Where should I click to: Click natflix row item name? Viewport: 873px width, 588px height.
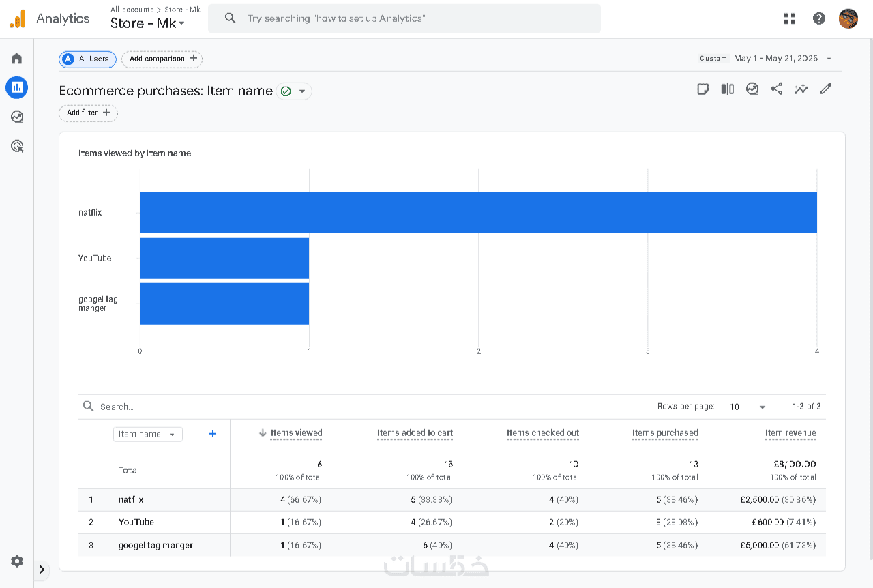click(131, 500)
